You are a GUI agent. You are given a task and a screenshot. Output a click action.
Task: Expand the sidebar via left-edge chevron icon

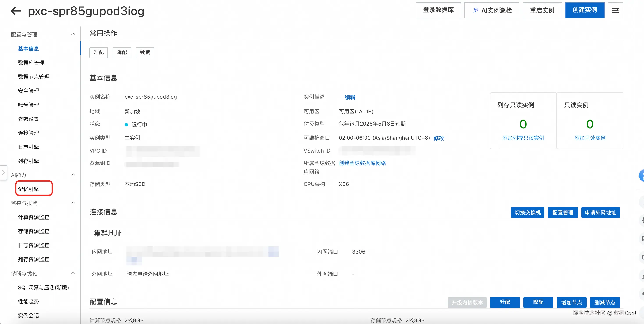pyautogui.click(x=3, y=172)
